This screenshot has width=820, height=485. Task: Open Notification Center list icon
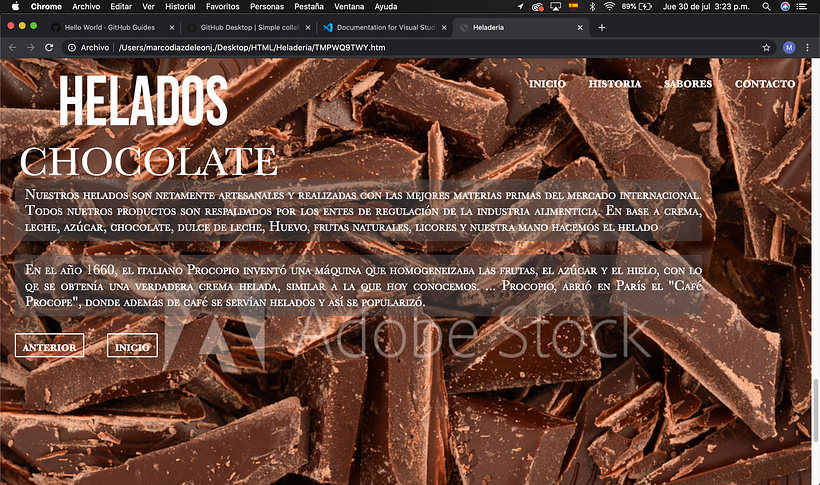click(x=801, y=6)
